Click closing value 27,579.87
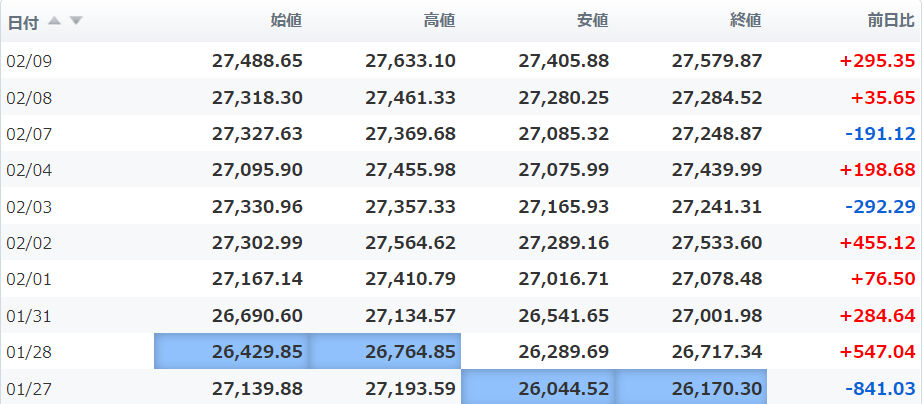The width and height of the screenshot is (923, 404). tap(716, 61)
